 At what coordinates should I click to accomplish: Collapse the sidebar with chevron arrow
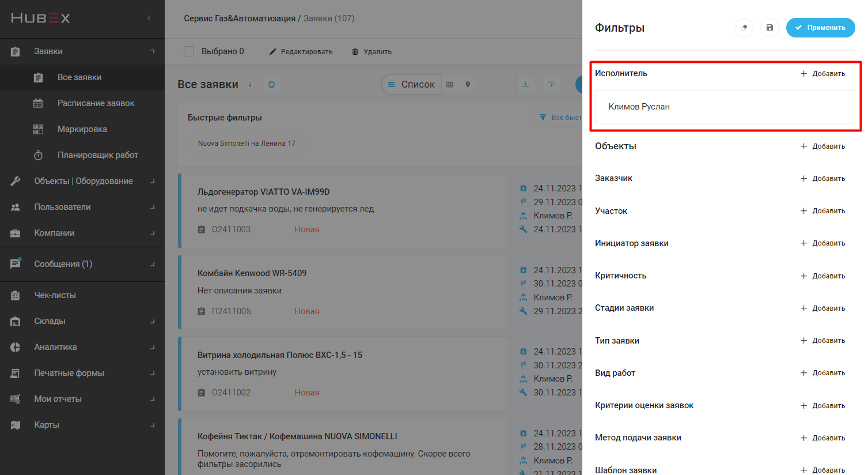pos(149,18)
